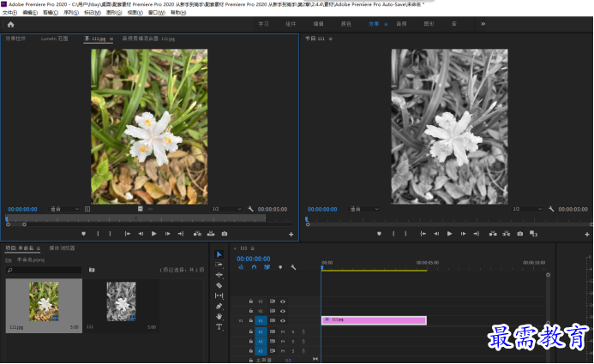Select the Type tool

[x=219, y=326]
